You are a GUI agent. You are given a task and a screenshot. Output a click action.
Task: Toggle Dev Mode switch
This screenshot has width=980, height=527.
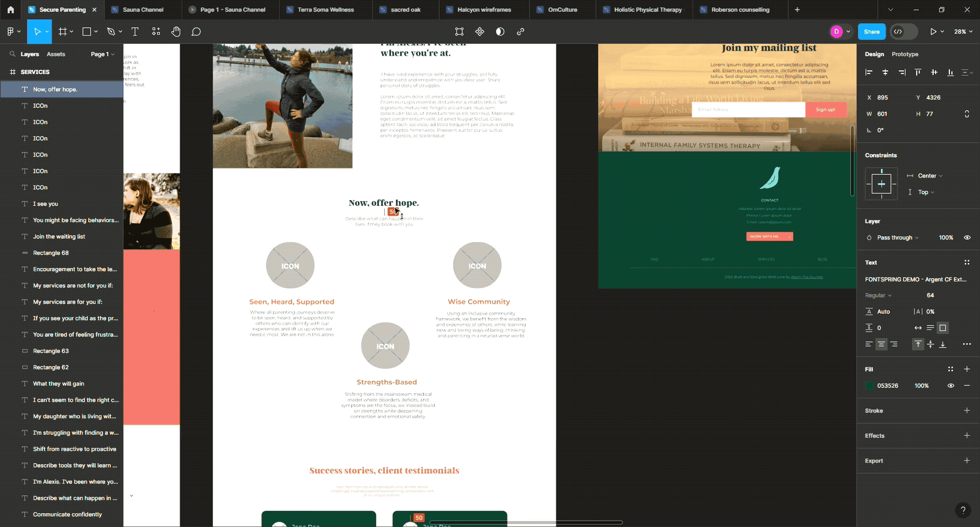click(x=903, y=32)
